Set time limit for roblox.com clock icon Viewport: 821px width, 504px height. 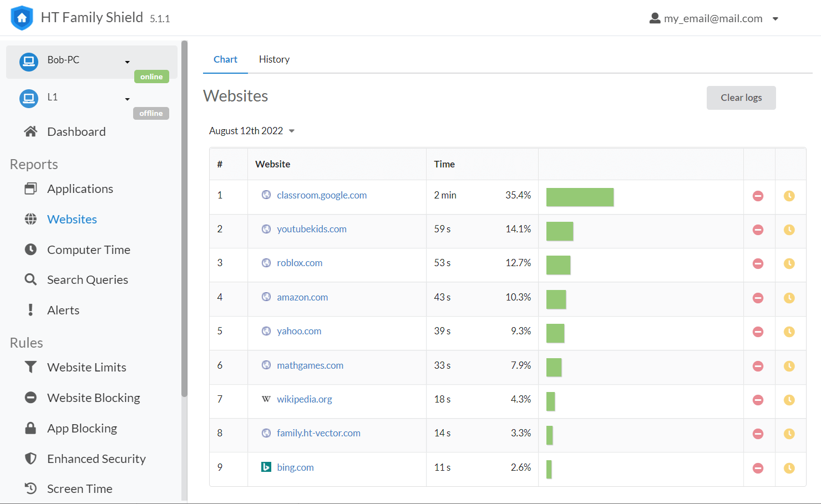point(789,263)
